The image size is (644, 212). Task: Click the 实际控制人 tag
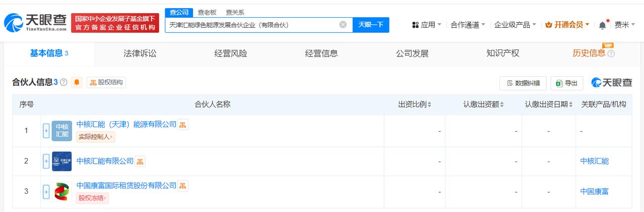click(x=96, y=136)
